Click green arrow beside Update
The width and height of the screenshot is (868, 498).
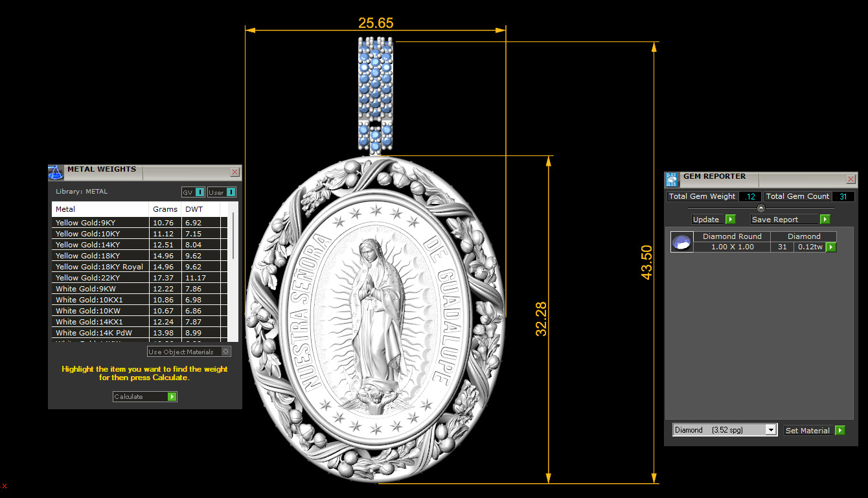click(730, 220)
